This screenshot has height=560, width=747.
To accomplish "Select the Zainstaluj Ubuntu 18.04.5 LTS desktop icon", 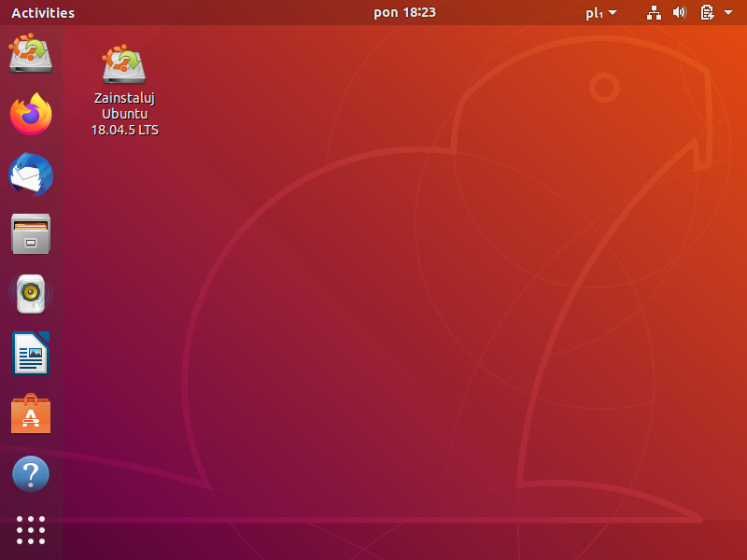I will 124,91.
